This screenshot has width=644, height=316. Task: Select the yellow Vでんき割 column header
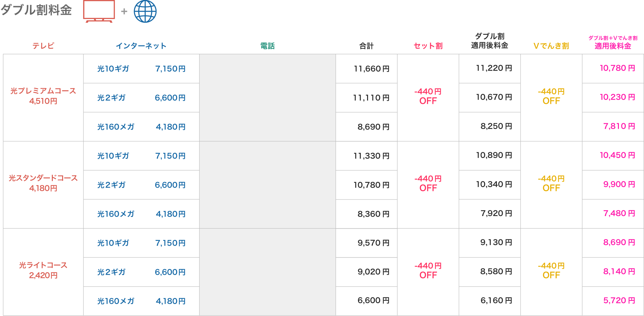551,46
